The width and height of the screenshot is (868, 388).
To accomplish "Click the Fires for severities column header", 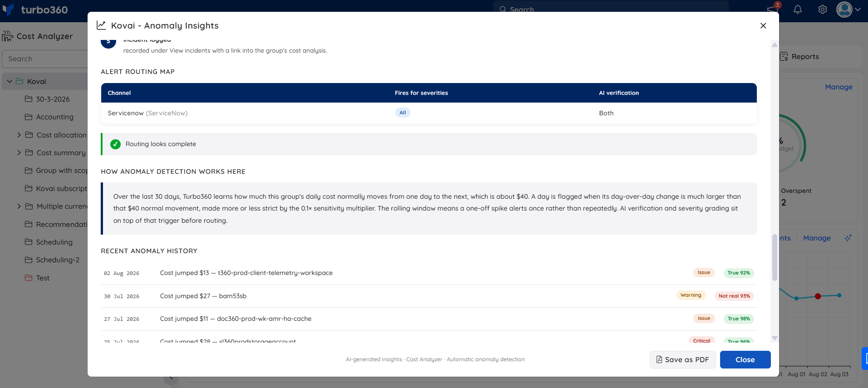I will coord(421,93).
